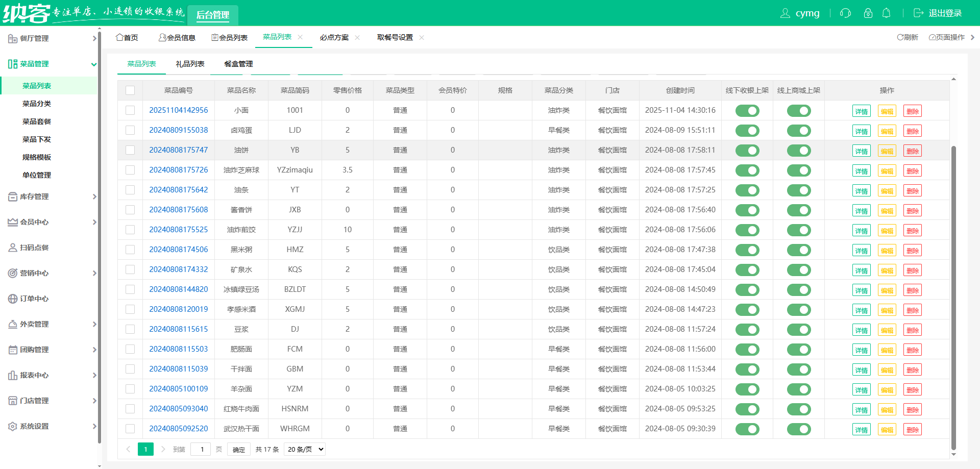This screenshot has height=469, width=980.
Task: Open 扫码点餐 in the sidebar
Action: (x=34, y=248)
